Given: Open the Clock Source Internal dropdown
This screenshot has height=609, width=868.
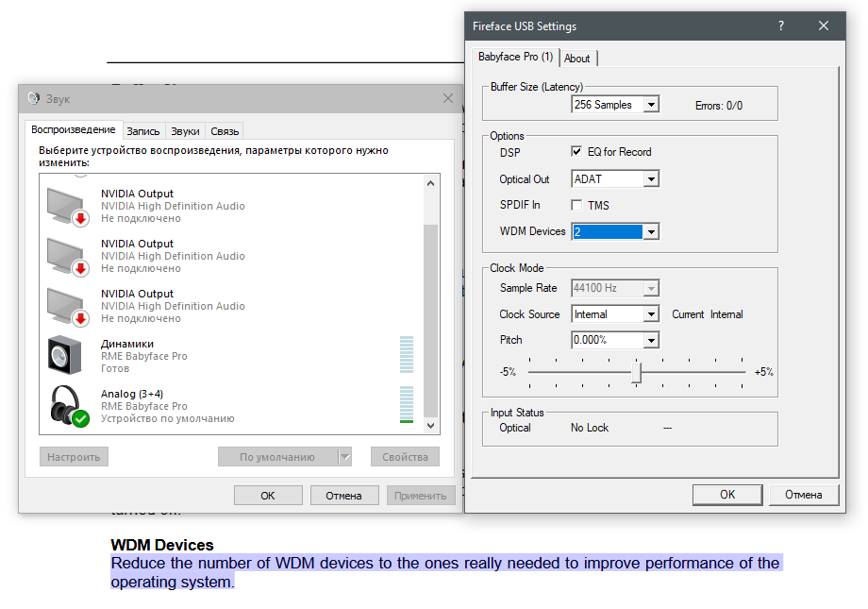Looking at the screenshot, I should (x=652, y=314).
